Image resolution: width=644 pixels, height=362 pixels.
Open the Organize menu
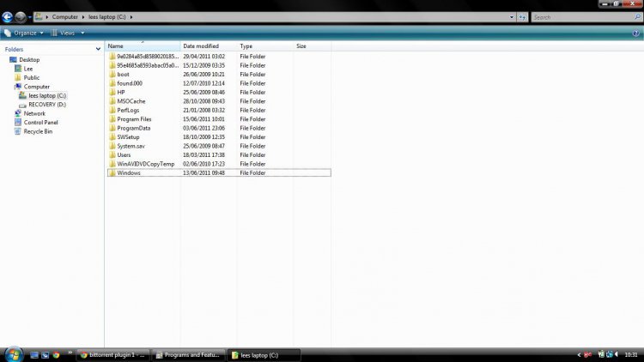(24, 33)
